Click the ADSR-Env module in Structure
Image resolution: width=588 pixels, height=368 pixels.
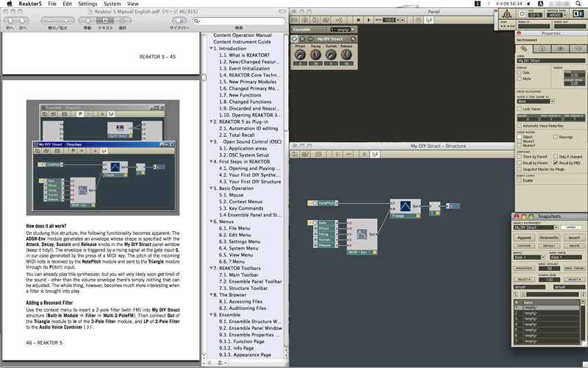click(x=362, y=236)
